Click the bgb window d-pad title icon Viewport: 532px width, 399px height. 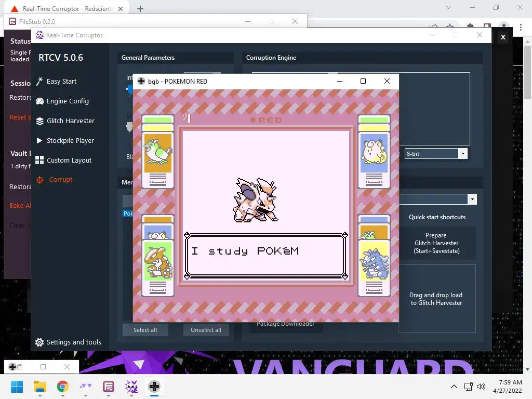tap(141, 81)
